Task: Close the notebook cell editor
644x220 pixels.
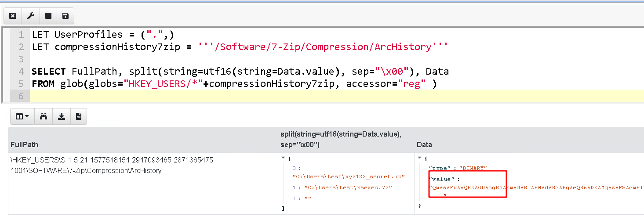Action: coord(13,16)
